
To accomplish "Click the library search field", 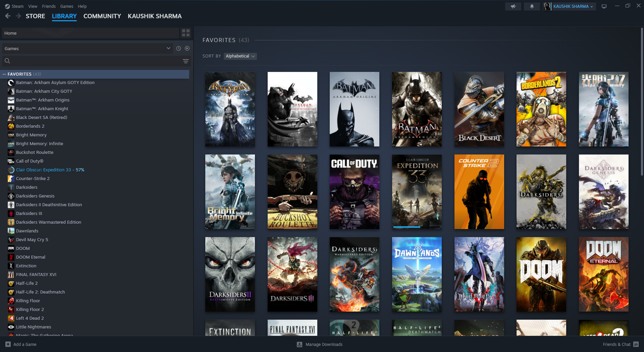I will 90,61.
